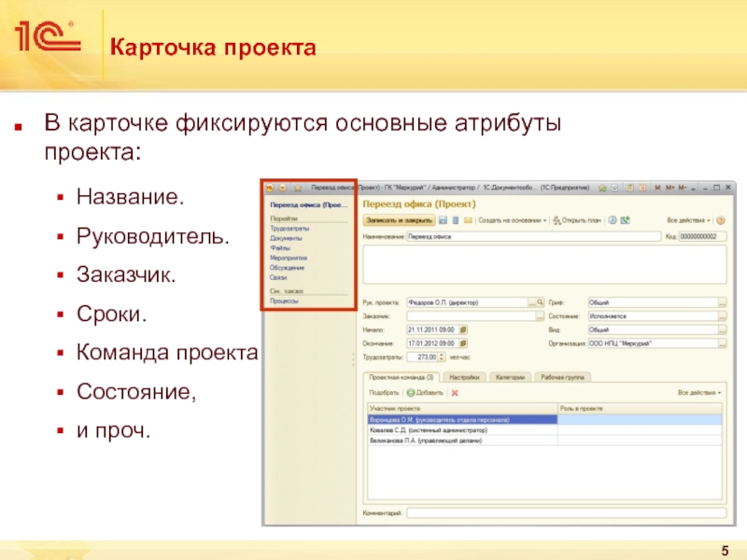
Task: Click the green plus Добавить button
Action: pos(426,393)
